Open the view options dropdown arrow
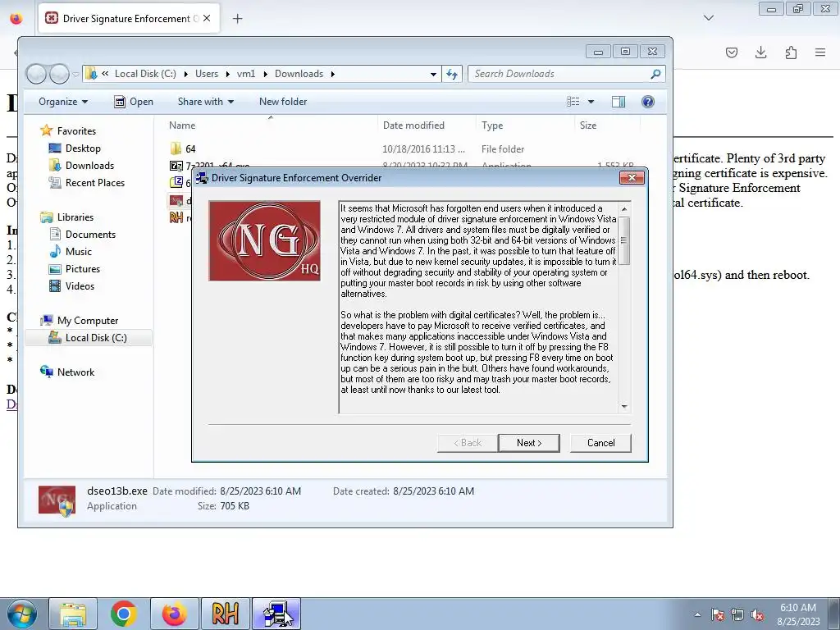This screenshot has width=840, height=630. [x=591, y=102]
